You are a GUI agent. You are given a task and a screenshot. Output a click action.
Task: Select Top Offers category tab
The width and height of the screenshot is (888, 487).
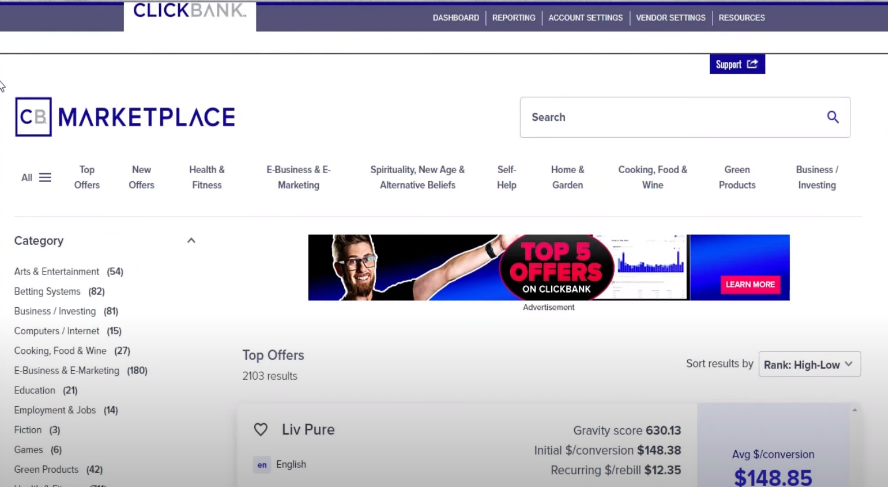pyautogui.click(x=87, y=177)
